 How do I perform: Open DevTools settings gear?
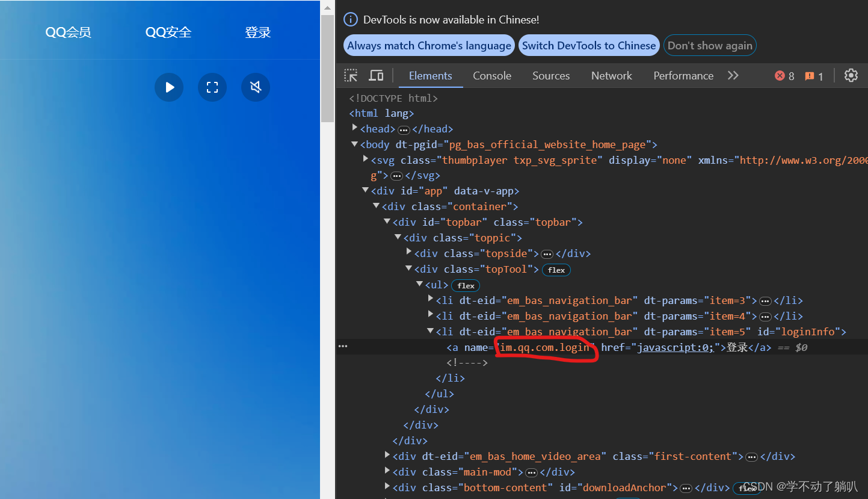click(x=851, y=76)
